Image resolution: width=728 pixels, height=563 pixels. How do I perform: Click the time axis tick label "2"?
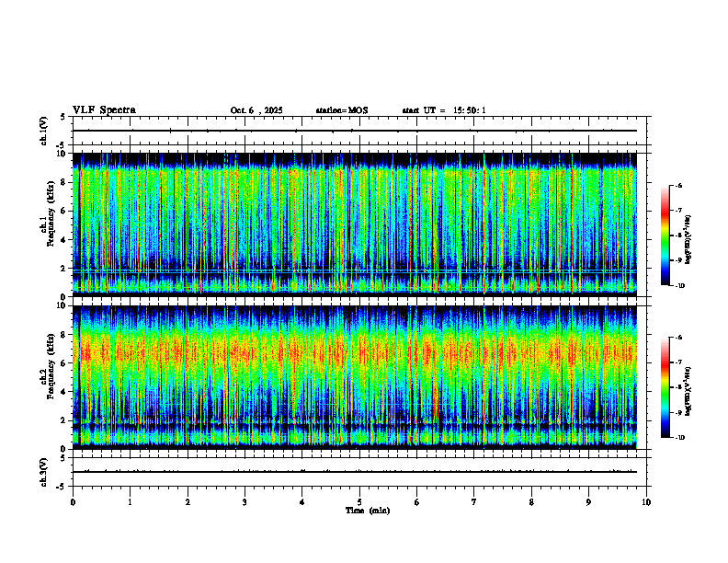tap(188, 502)
